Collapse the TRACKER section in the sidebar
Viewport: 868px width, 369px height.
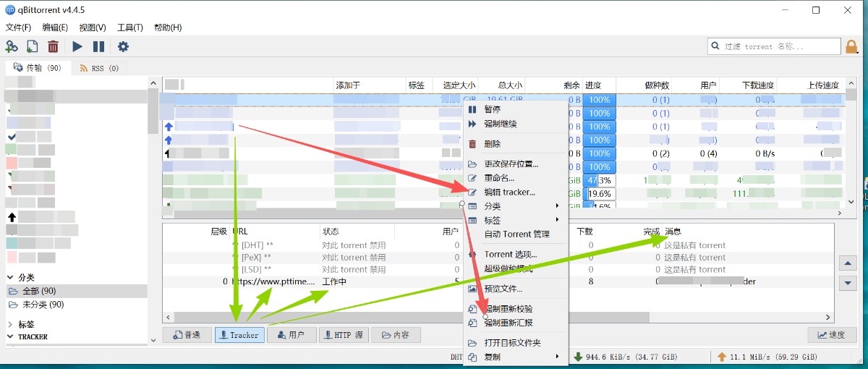[x=10, y=336]
